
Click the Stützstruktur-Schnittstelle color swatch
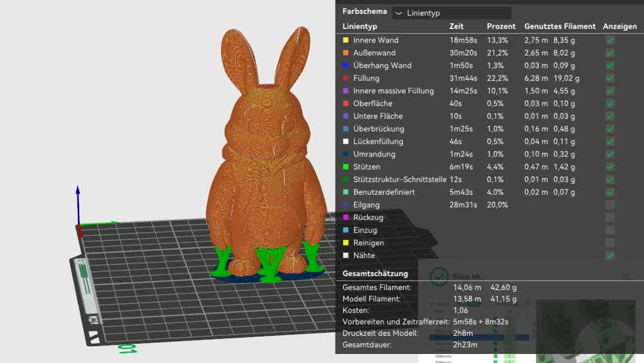coord(346,180)
